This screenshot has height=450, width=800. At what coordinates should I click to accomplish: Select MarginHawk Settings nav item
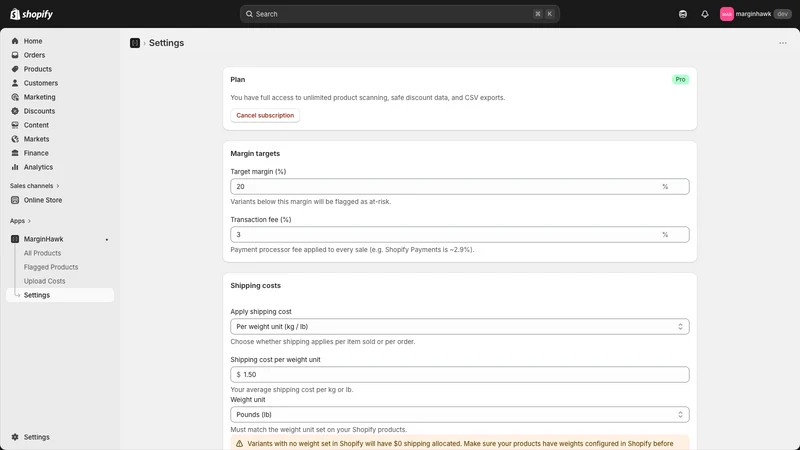tap(60, 295)
